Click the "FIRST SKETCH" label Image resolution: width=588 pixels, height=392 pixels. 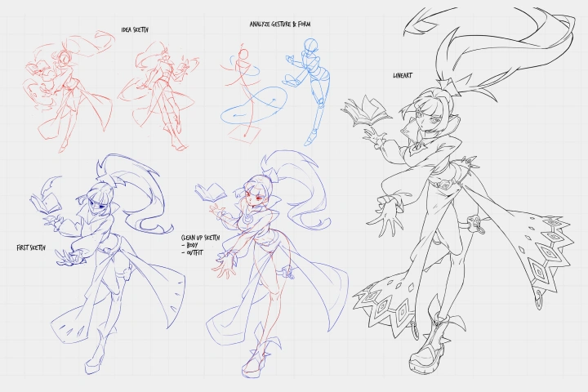(31, 248)
